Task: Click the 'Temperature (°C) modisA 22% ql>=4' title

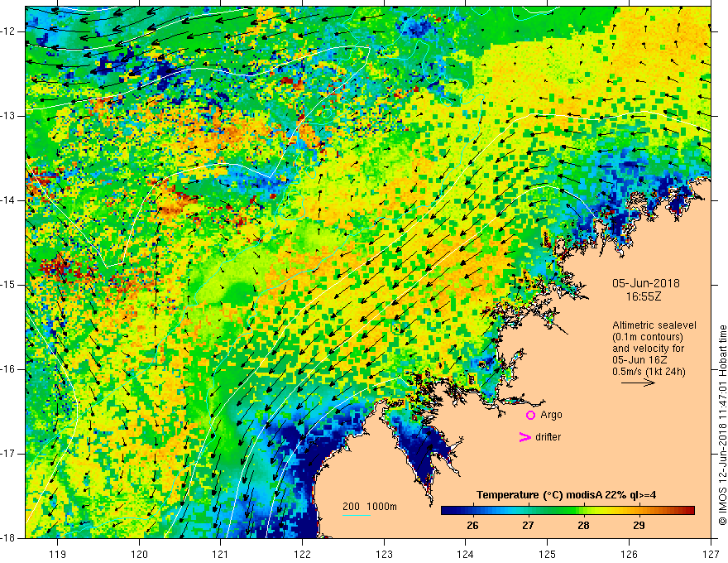Action: point(566,495)
